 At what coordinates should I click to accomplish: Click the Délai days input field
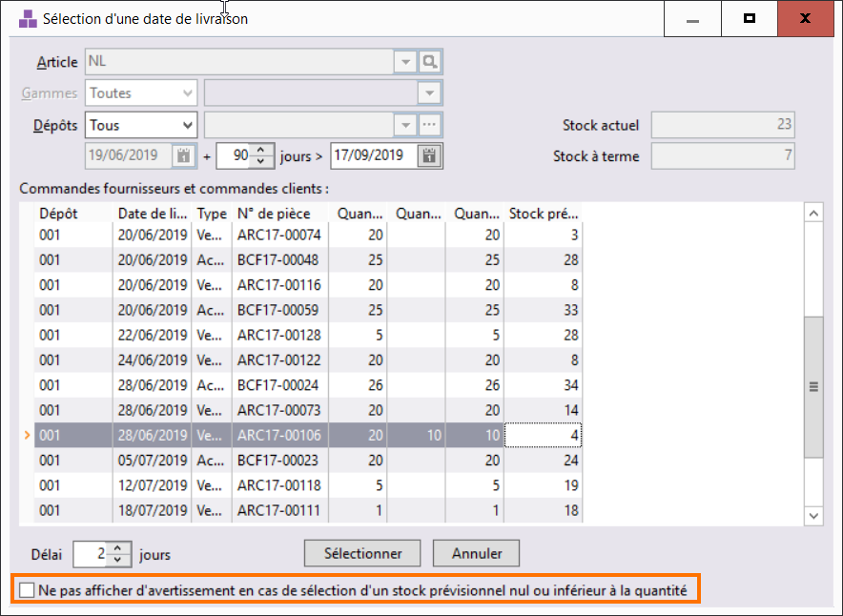click(x=91, y=554)
